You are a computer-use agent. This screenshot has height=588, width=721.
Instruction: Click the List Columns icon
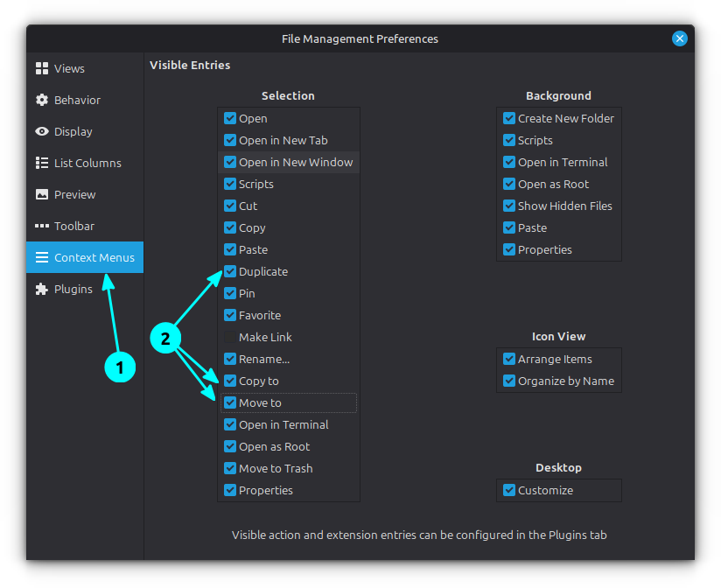(41, 163)
